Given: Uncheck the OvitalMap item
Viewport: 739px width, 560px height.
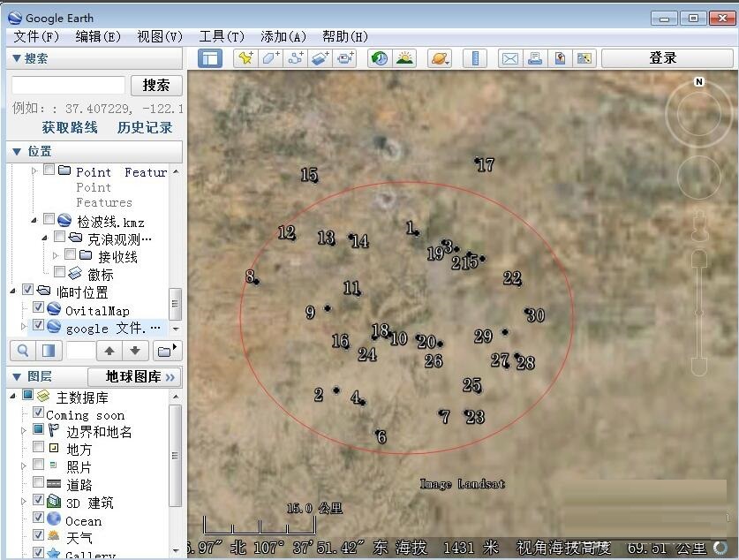Looking at the screenshot, I should (38, 307).
